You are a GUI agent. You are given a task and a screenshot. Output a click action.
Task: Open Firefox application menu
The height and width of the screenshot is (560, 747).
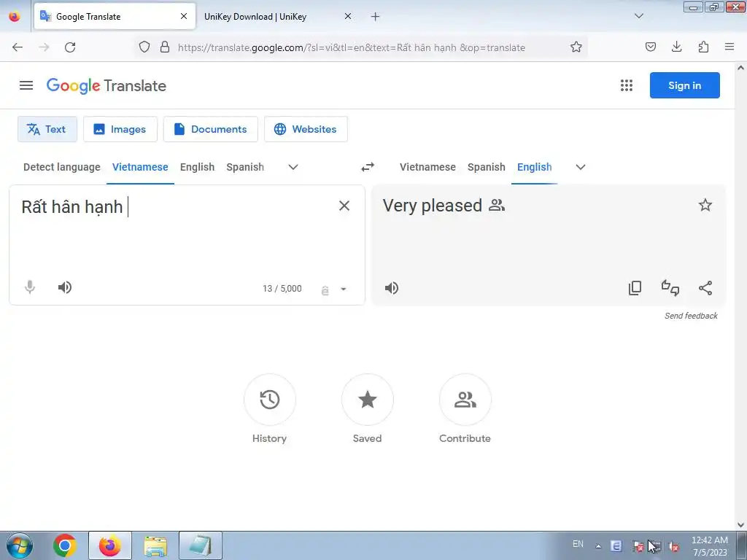[x=729, y=47]
